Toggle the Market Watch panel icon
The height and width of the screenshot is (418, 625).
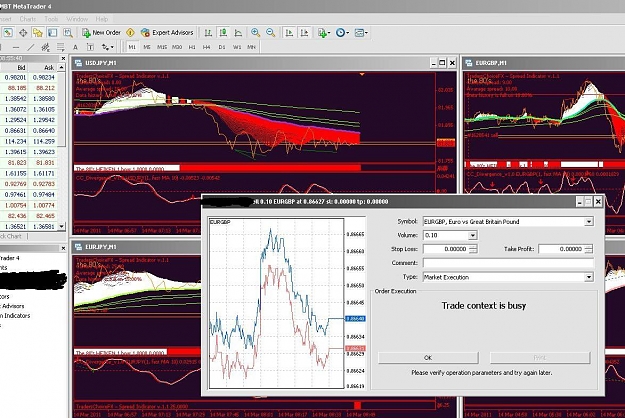[8, 33]
